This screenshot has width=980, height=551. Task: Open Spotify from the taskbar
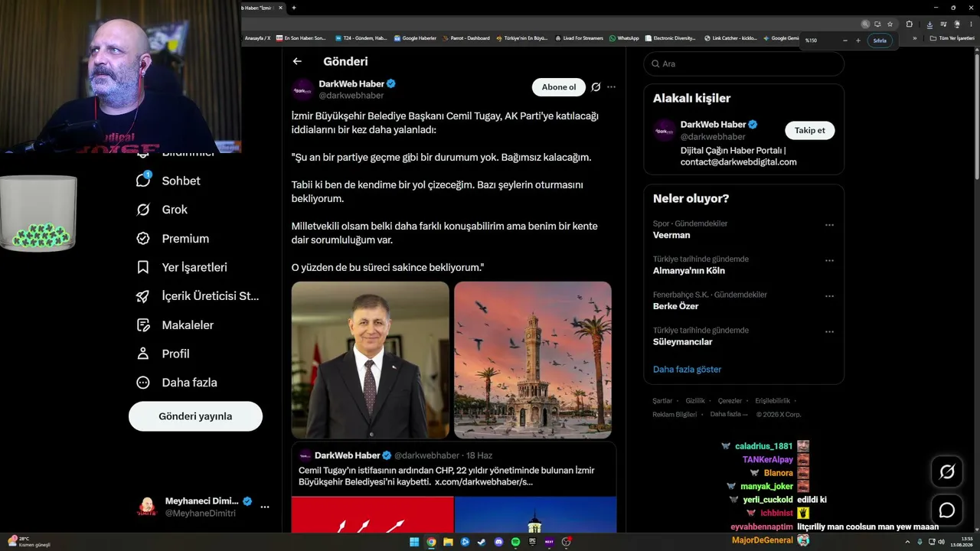pyautogui.click(x=515, y=542)
